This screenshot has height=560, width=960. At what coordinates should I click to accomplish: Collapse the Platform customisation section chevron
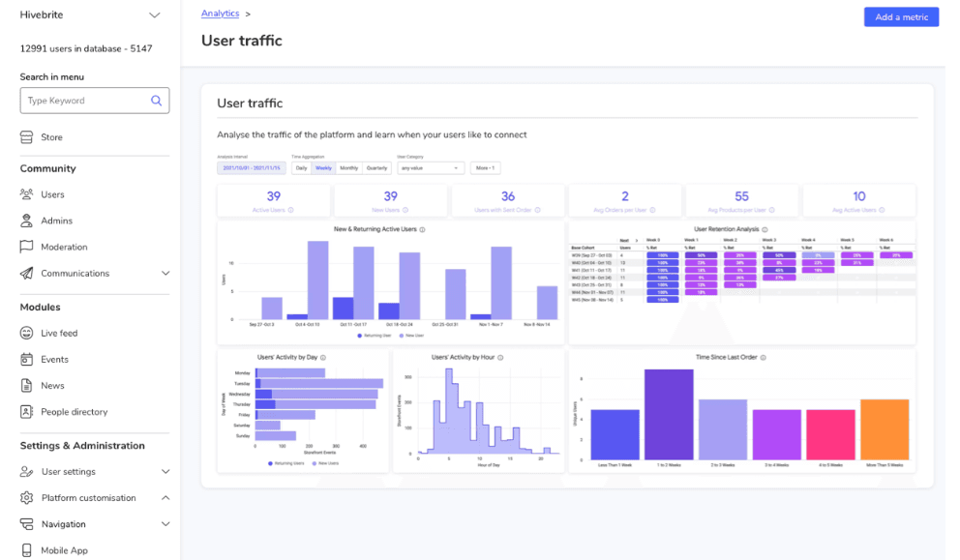pos(165,498)
